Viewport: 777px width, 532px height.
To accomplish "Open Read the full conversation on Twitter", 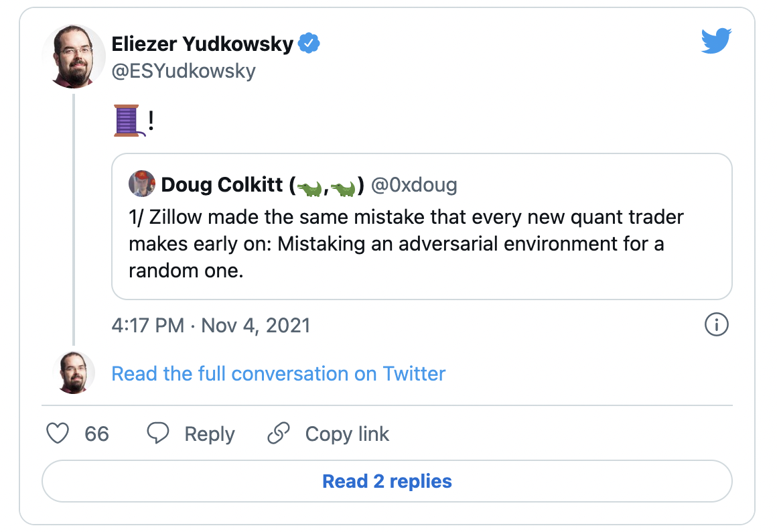I will [278, 373].
